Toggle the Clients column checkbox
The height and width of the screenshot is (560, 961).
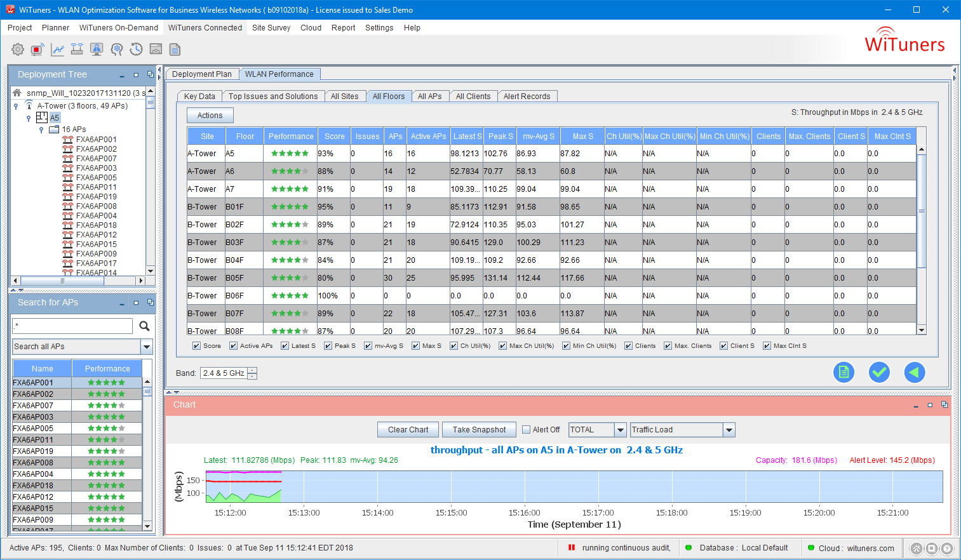pos(628,346)
